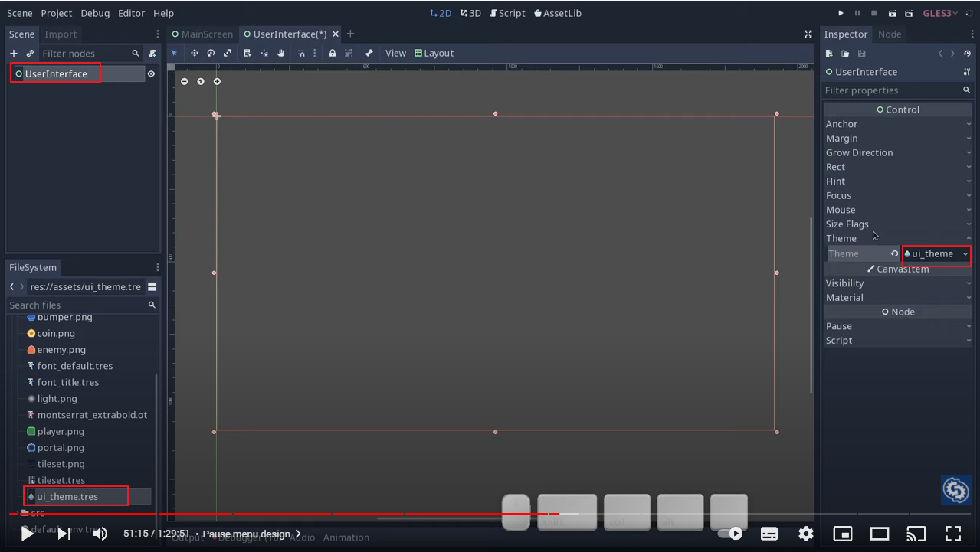Open the View menu in viewport toolbar
Viewport: 980px width, 552px height.
tap(395, 53)
